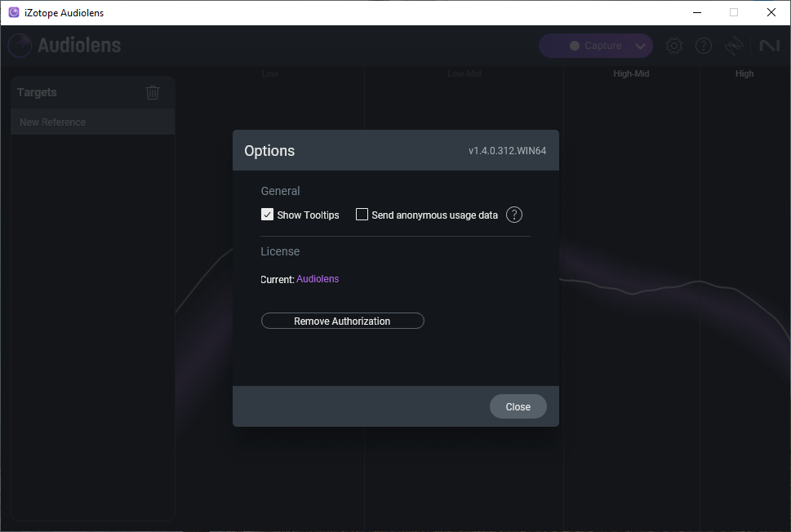Click the Native Instruments logo icon
This screenshot has height=532, width=791.
pos(769,46)
